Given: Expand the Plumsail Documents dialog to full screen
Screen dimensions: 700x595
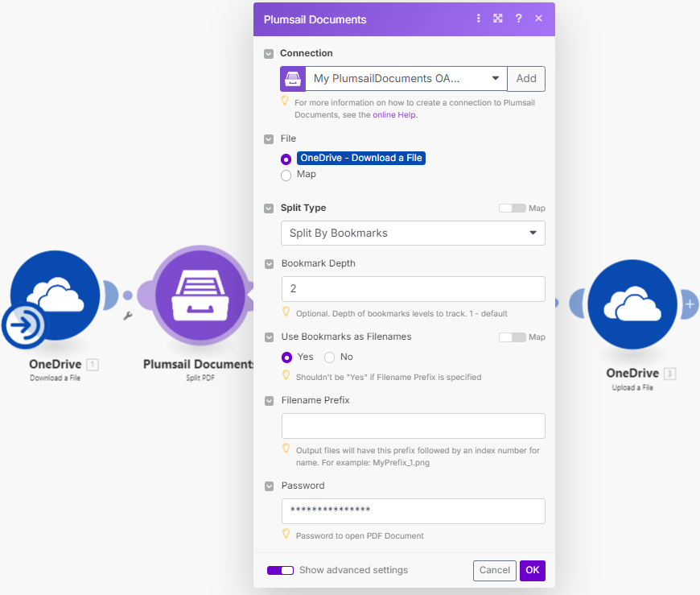Looking at the screenshot, I should coord(498,19).
